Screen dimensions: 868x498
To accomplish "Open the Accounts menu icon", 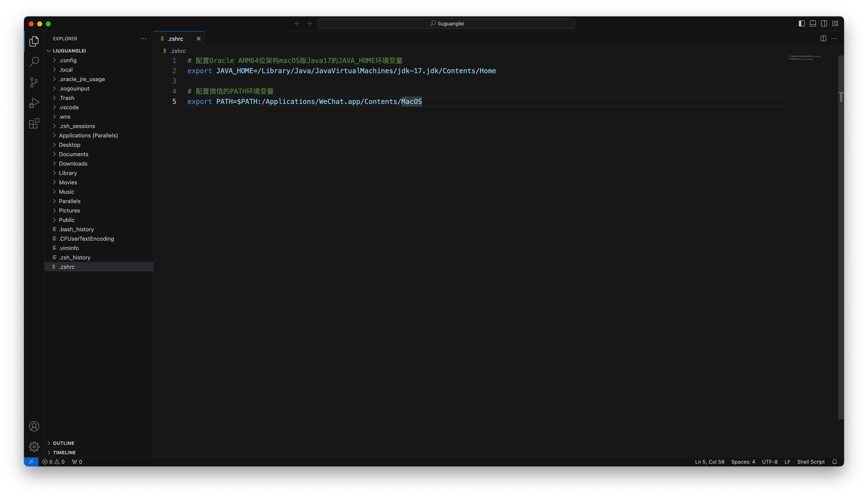I will (34, 426).
